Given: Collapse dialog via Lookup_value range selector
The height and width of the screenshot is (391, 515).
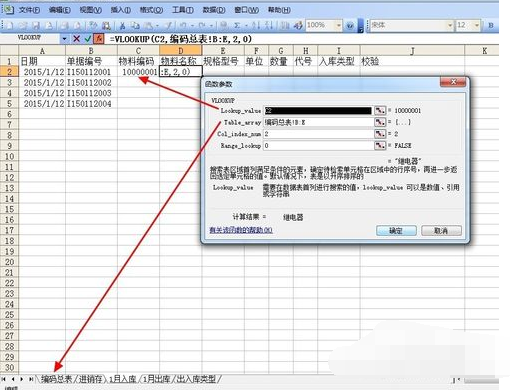Looking at the screenshot, I should click(x=380, y=110).
